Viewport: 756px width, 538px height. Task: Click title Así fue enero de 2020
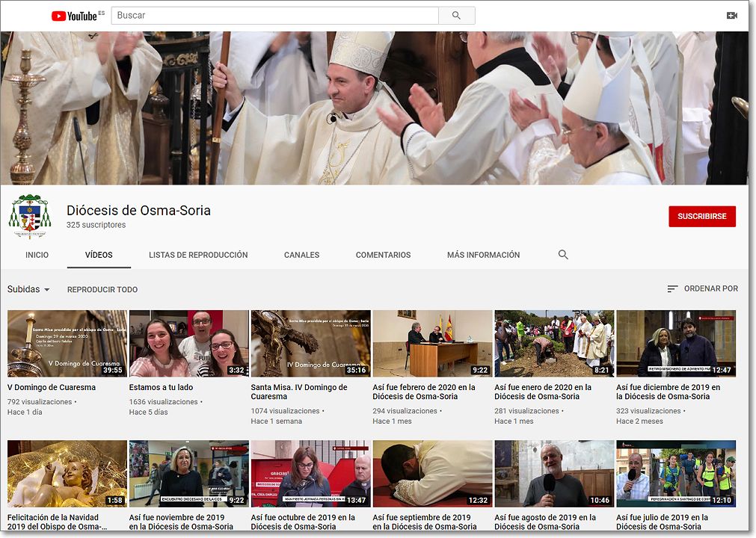[x=543, y=392]
